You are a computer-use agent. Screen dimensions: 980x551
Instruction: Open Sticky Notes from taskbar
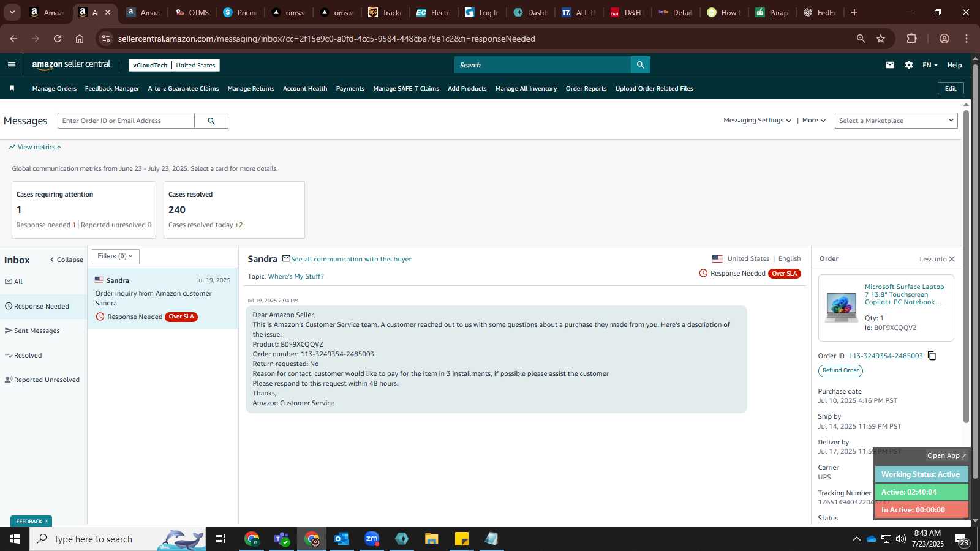coord(462,539)
